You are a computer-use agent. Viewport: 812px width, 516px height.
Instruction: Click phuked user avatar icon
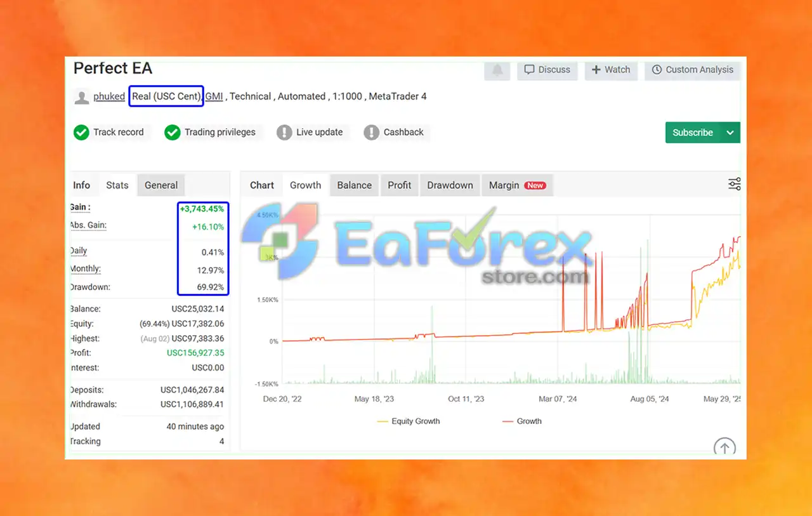click(82, 97)
